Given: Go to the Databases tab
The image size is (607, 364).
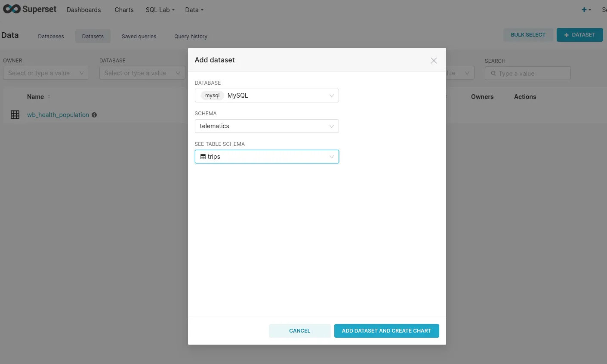Looking at the screenshot, I should coord(51,37).
